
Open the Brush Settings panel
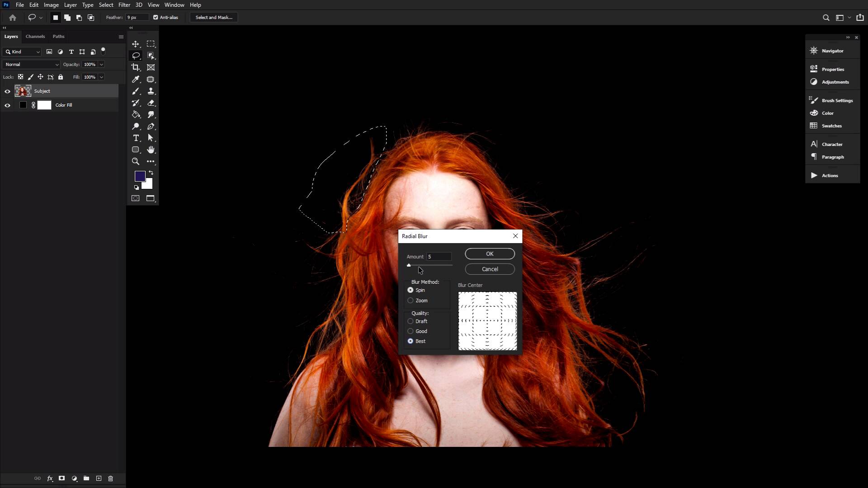point(836,100)
